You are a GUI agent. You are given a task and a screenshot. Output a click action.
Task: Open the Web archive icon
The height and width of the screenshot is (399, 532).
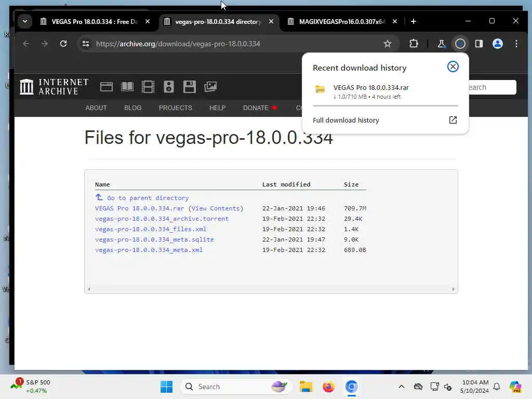coord(106,87)
